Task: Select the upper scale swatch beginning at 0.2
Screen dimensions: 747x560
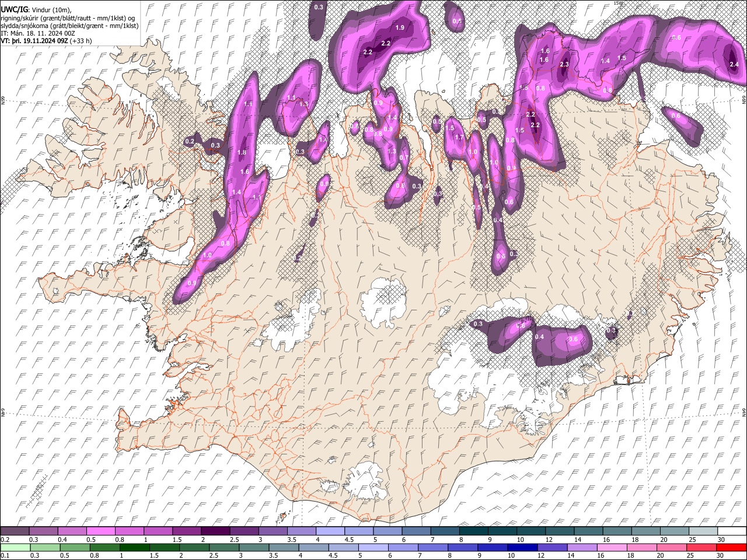Action: click(x=15, y=531)
